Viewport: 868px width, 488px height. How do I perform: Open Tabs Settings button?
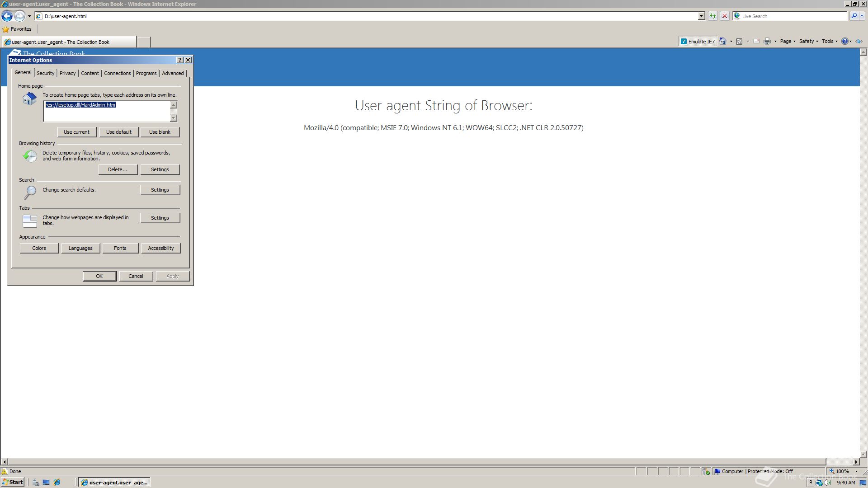pos(160,218)
